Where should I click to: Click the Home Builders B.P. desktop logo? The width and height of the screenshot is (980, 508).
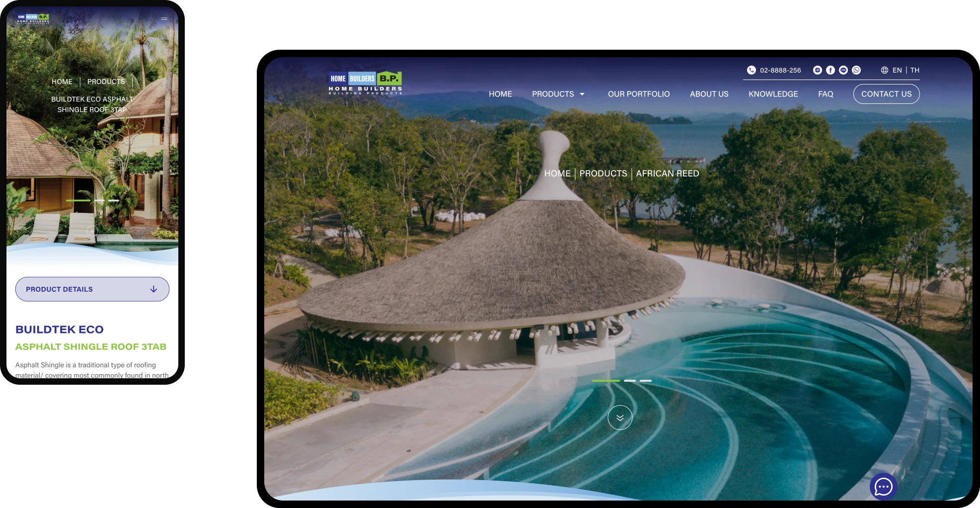point(365,83)
